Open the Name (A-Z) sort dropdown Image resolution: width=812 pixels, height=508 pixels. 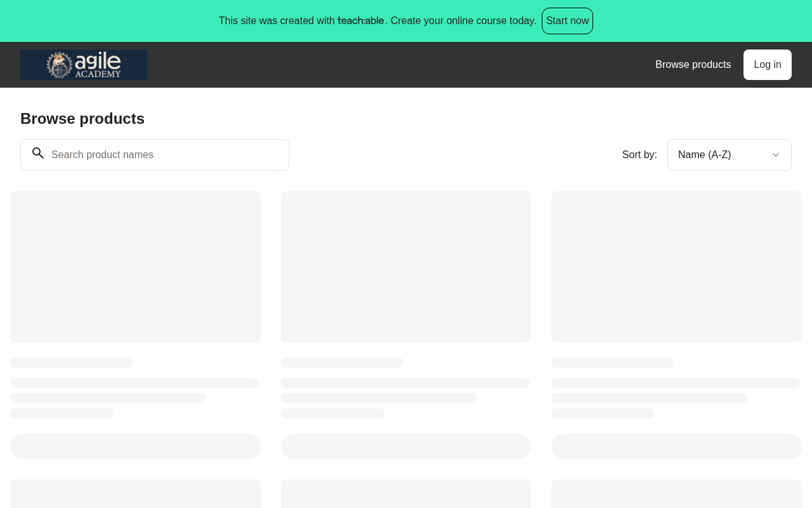[729, 155]
